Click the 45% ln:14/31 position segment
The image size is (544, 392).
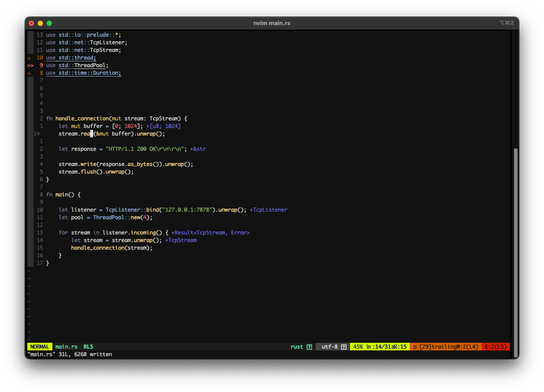pyautogui.click(x=380, y=347)
